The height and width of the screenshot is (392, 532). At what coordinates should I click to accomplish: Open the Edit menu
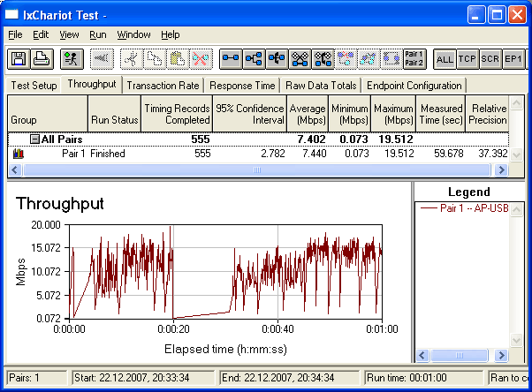point(41,34)
